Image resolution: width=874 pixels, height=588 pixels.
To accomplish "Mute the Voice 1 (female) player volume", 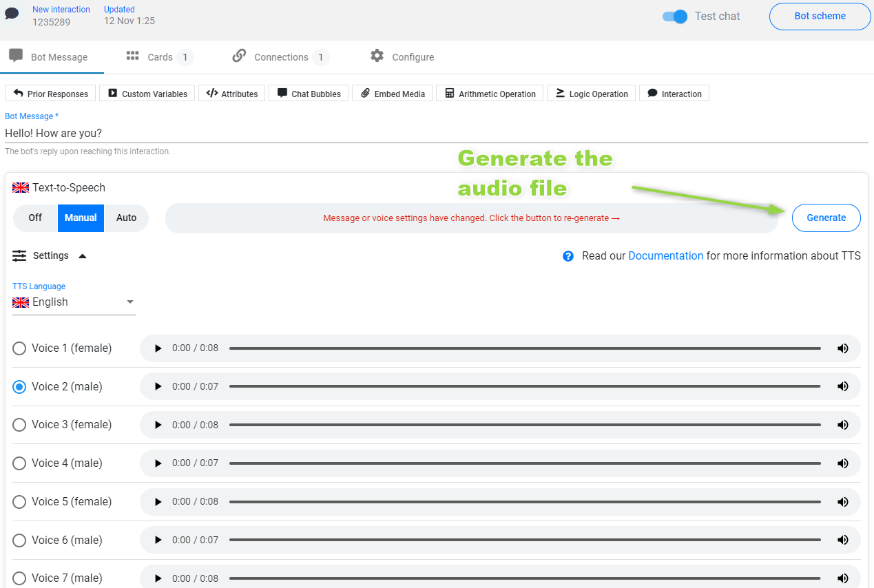I will coord(842,348).
